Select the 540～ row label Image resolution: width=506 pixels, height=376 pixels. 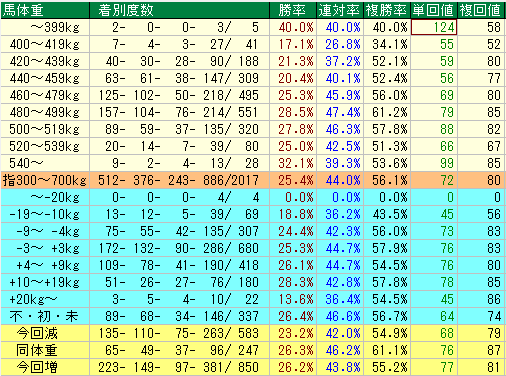coord(45,163)
